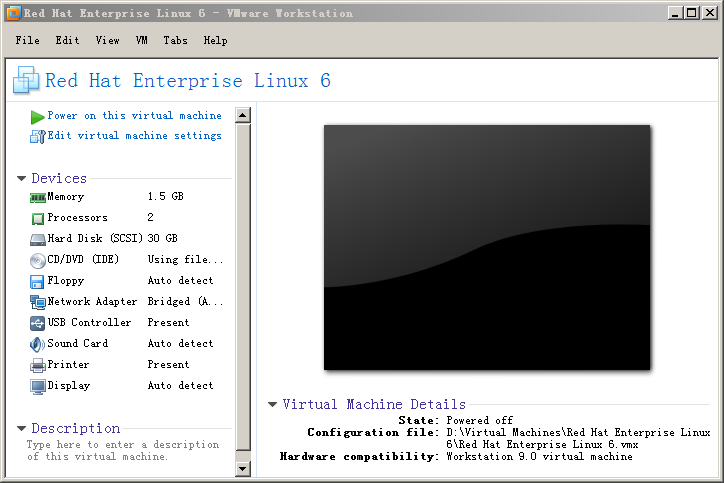Click the CD/DVD (IDE) label
The image size is (724, 483).
coord(83,260)
